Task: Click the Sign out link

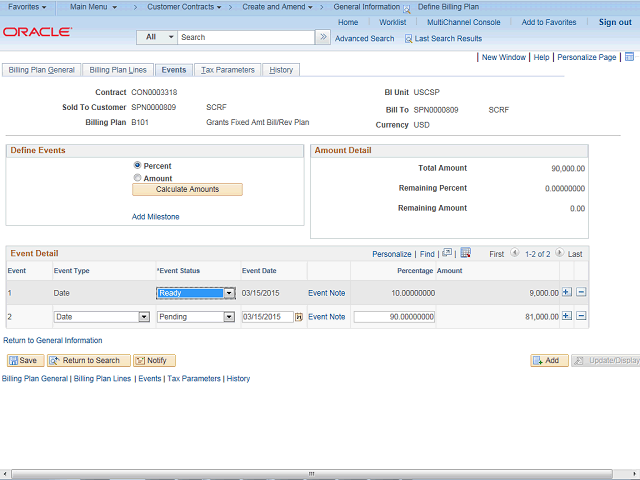Action: 615,22
